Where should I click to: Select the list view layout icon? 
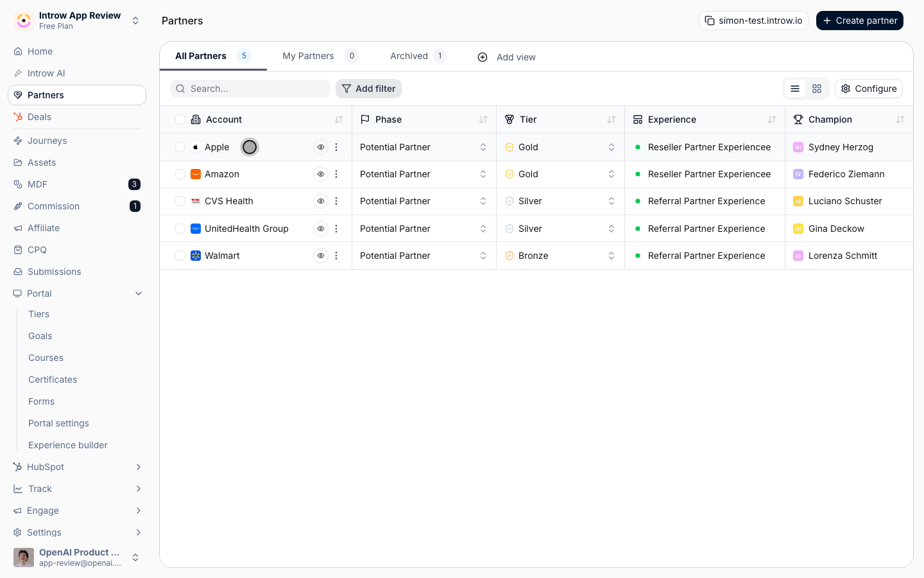[x=795, y=89]
